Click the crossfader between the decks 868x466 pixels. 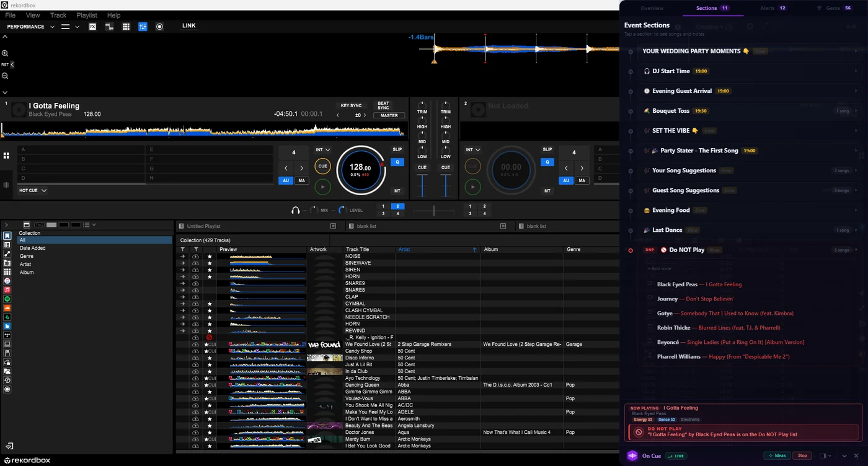pyautogui.click(x=433, y=211)
